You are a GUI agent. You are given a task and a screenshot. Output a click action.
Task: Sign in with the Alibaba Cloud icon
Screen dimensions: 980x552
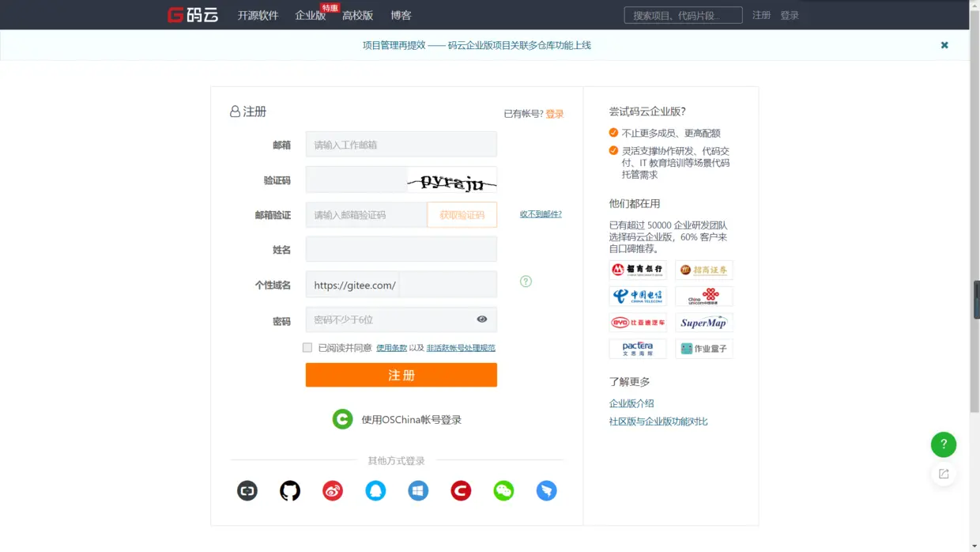click(247, 491)
